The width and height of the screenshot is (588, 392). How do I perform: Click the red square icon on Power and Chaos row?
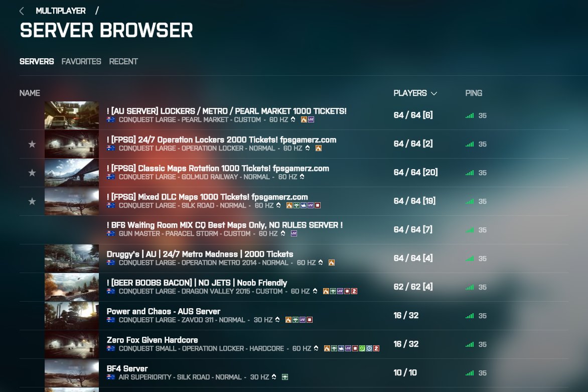pos(310,320)
